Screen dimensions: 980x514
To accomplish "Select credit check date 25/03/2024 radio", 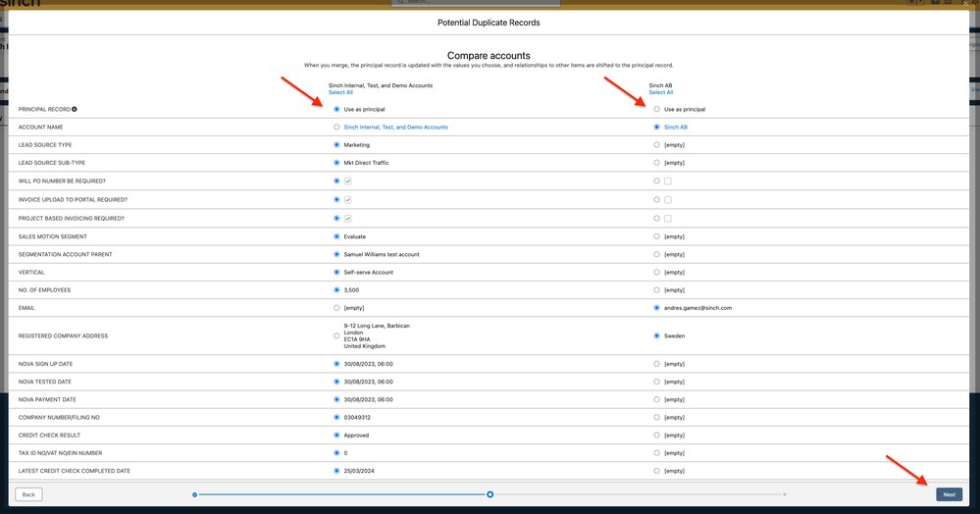I will 336,471.
